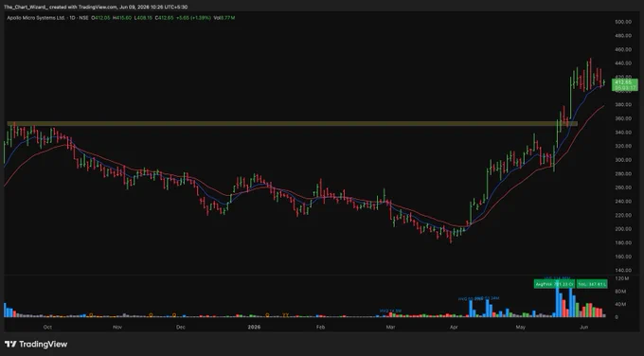Click the 300.00 price scale label
The image size is (644, 356).
tap(623, 160)
